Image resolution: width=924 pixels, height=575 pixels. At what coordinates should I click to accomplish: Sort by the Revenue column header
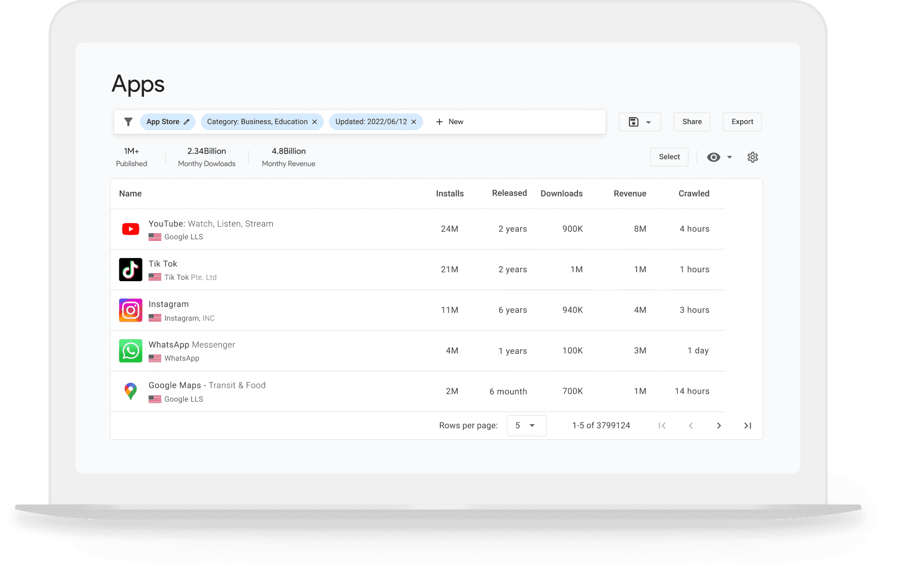629,193
